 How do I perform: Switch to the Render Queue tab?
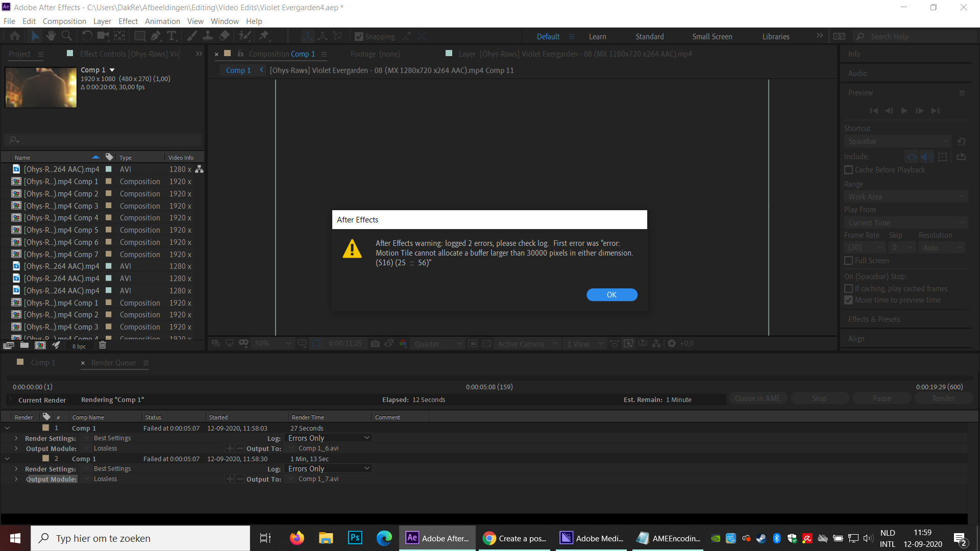pyautogui.click(x=113, y=363)
